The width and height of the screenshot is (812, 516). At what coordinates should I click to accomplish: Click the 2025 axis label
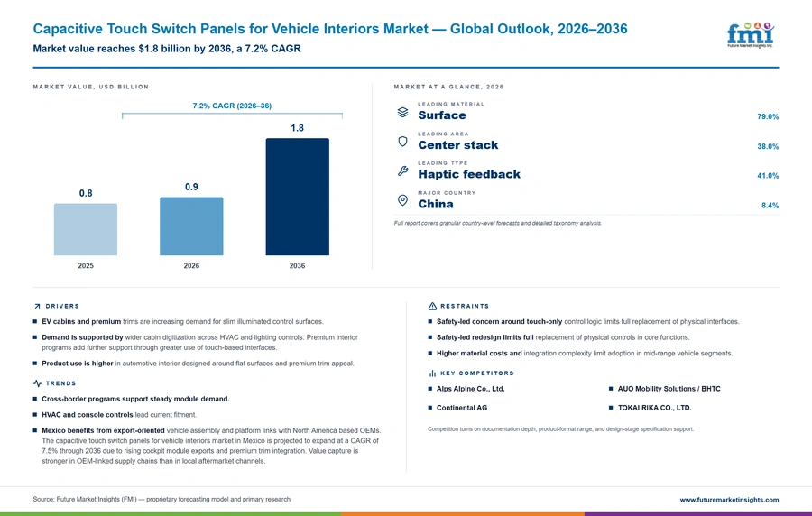point(86,265)
